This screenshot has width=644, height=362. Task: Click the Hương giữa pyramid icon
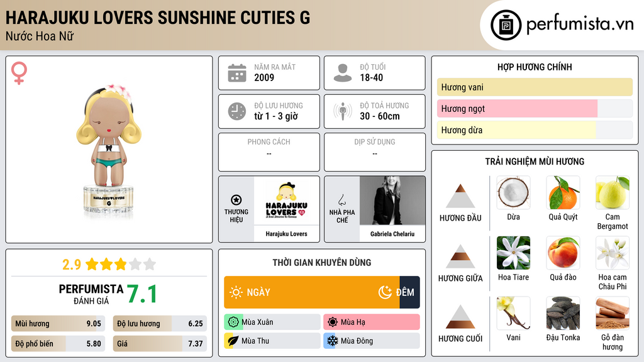pyautogui.click(x=460, y=256)
